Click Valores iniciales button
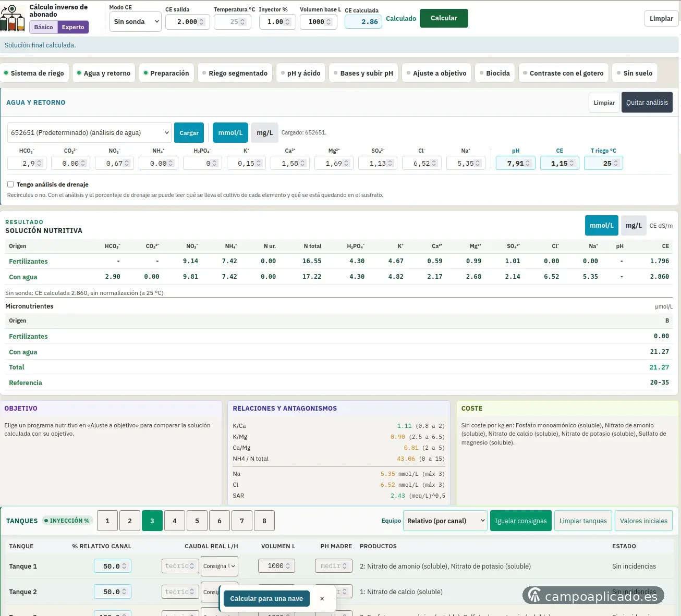The width and height of the screenshot is (681, 616). click(x=643, y=521)
